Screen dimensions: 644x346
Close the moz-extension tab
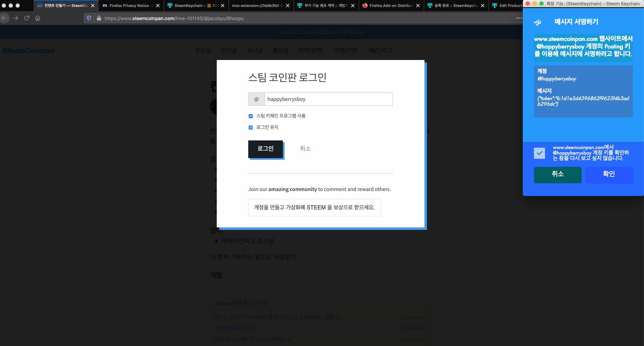point(288,6)
